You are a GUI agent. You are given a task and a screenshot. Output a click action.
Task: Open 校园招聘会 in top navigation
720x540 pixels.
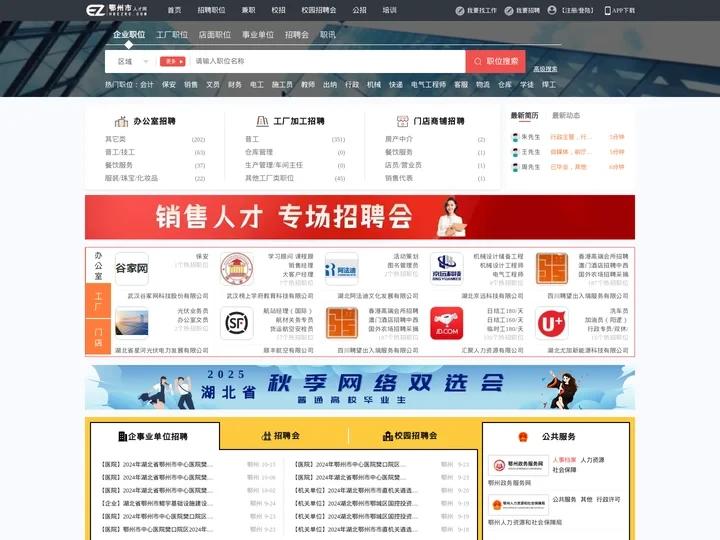pos(319,10)
